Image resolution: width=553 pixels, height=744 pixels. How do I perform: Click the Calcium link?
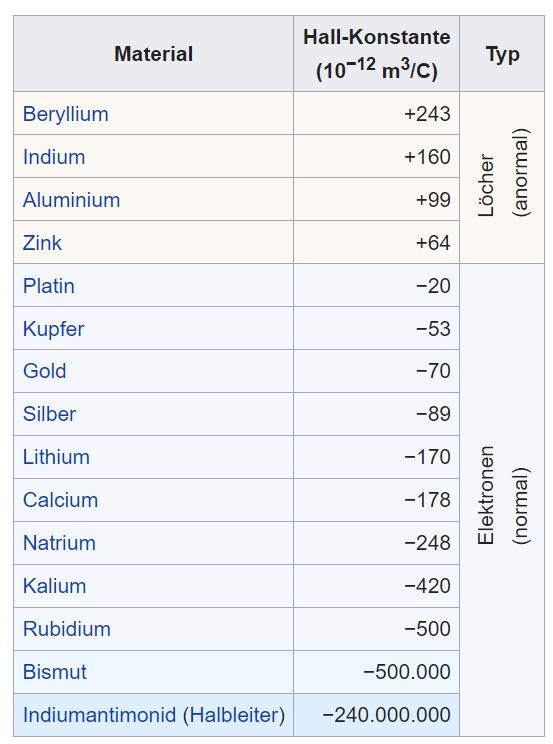click(x=60, y=500)
